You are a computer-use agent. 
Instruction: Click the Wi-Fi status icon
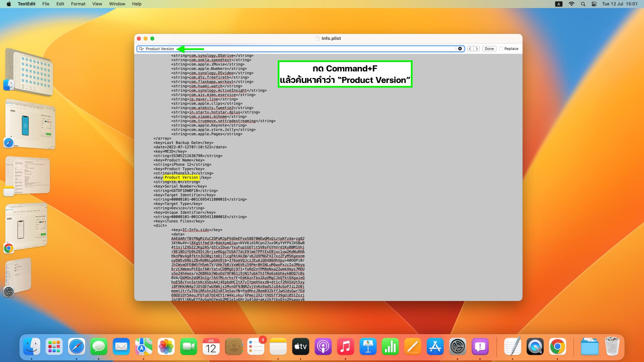[572, 4]
